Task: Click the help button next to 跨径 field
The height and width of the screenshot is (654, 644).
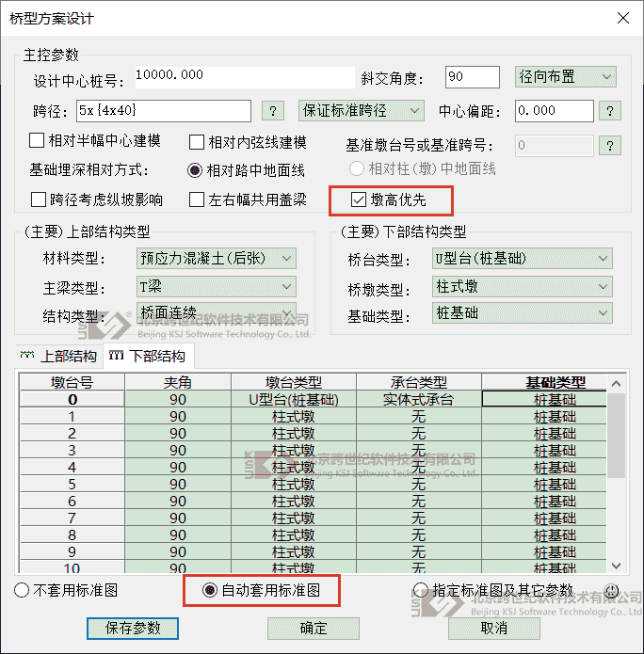Action: tap(273, 111)
